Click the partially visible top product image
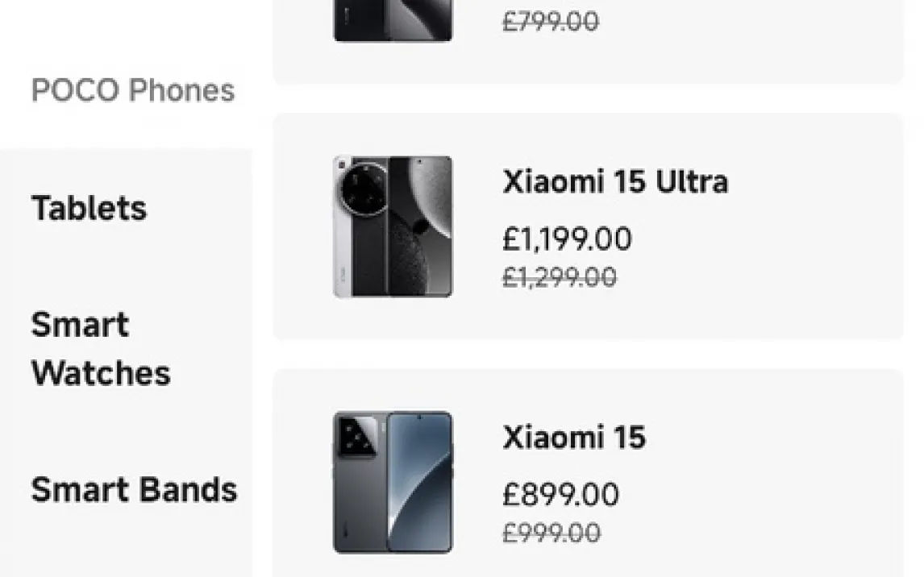 [x=393, y=20]
